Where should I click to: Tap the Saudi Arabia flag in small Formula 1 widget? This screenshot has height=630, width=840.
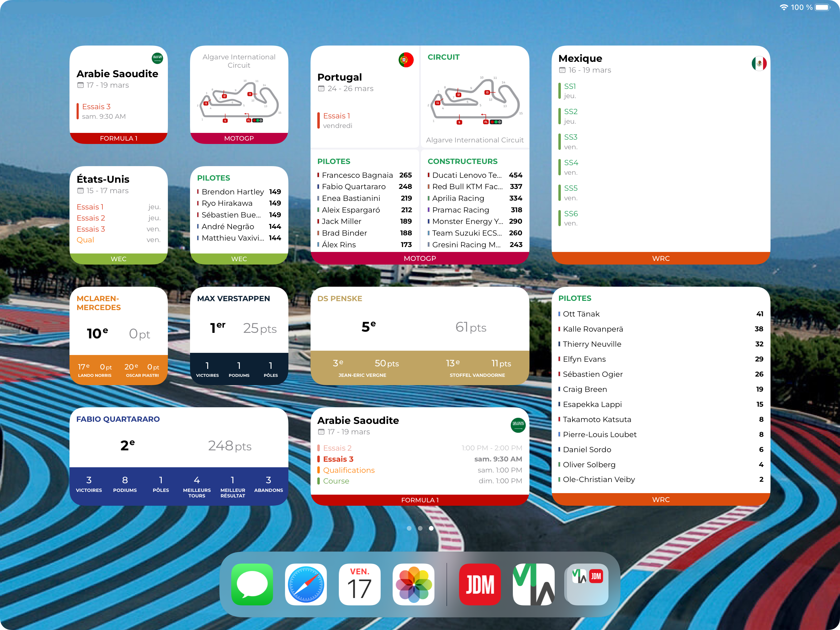point(157,58)
